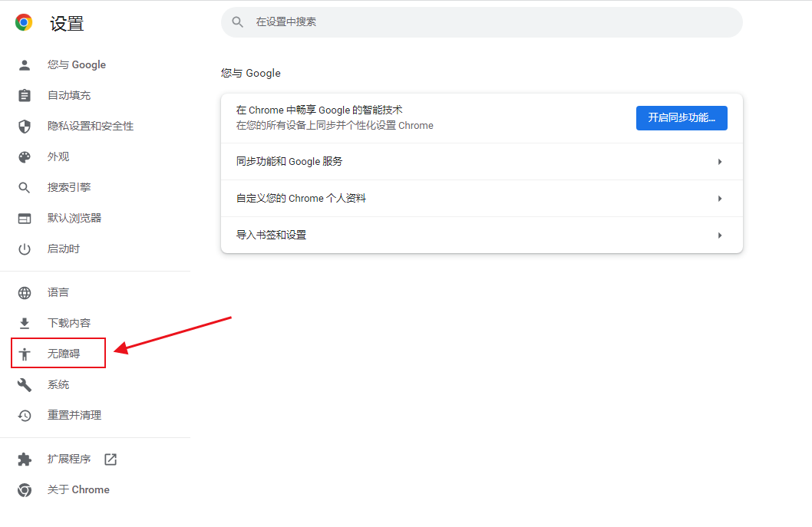Click the subtitle 在您的所有设备上同步并个性化设置 Chrome
The width and height of the screenshot is (812, 527).
tap(335, 125)
